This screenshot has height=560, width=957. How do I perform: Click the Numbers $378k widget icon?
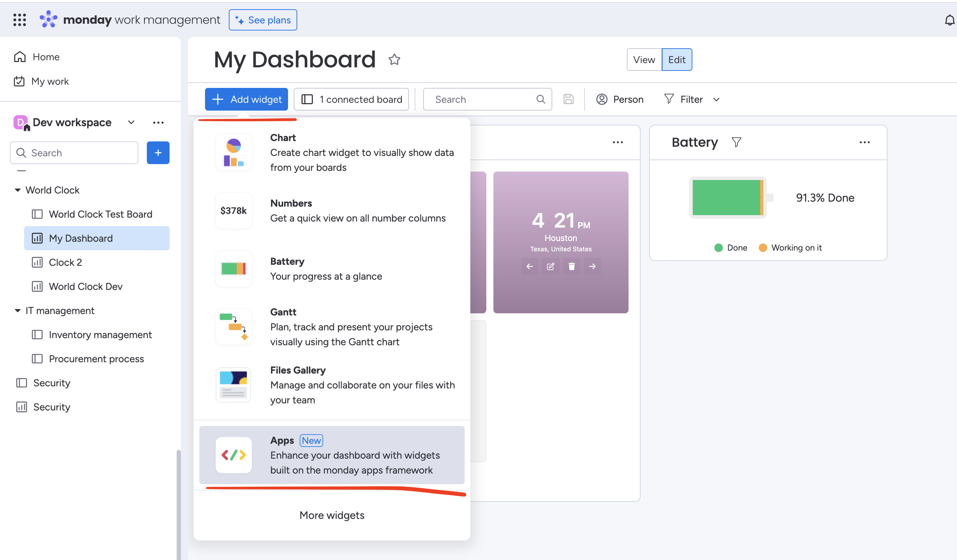click(x=233, y=211)
